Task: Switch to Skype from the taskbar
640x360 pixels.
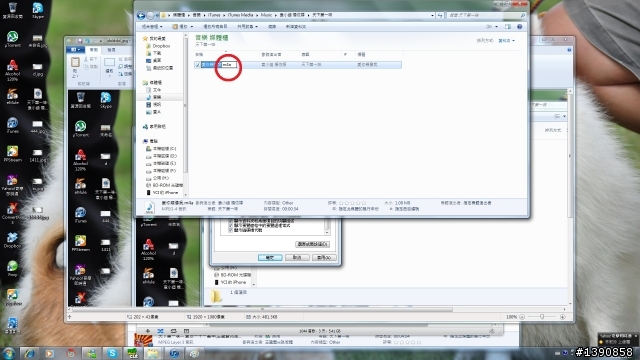Action: (112, 353)
